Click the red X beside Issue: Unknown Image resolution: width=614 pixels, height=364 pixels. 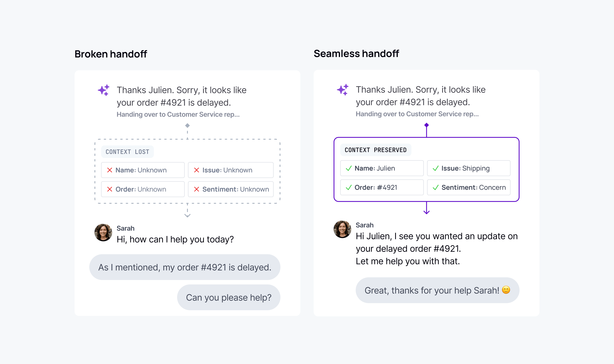pos(196,170)
